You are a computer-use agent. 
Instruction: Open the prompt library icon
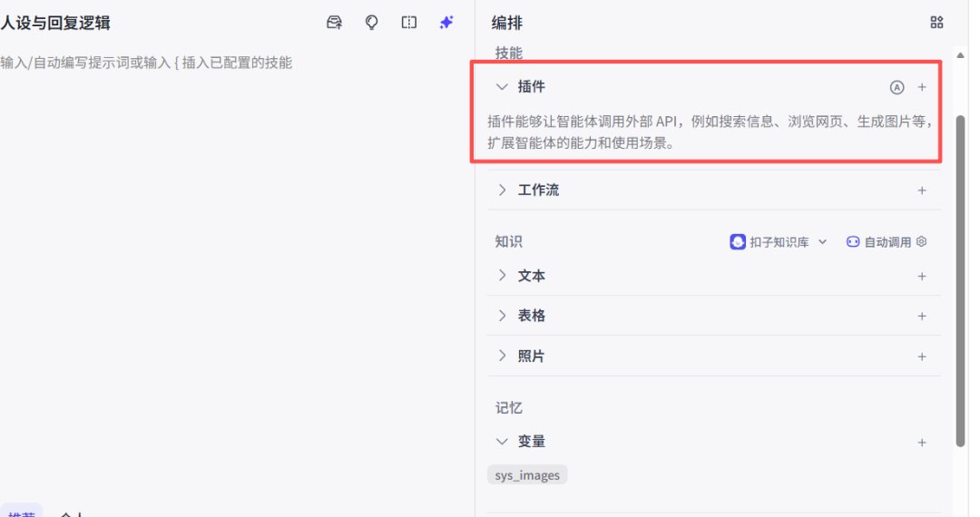click(x=334, y=23)
